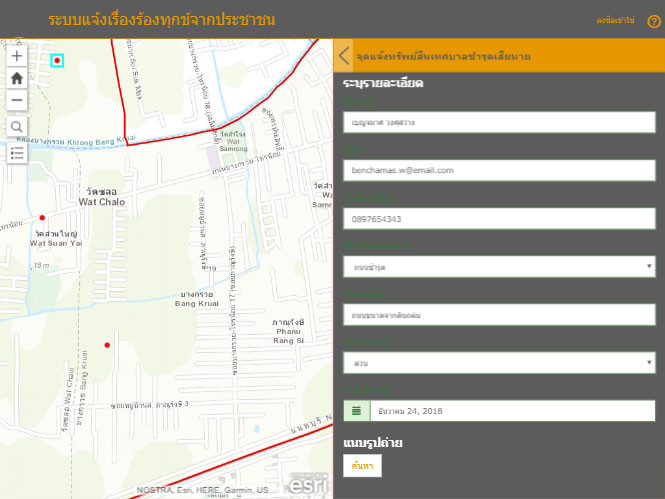Go back using the left chevron
This screenshot has width=665, height=499.
(x=344, y=56)
